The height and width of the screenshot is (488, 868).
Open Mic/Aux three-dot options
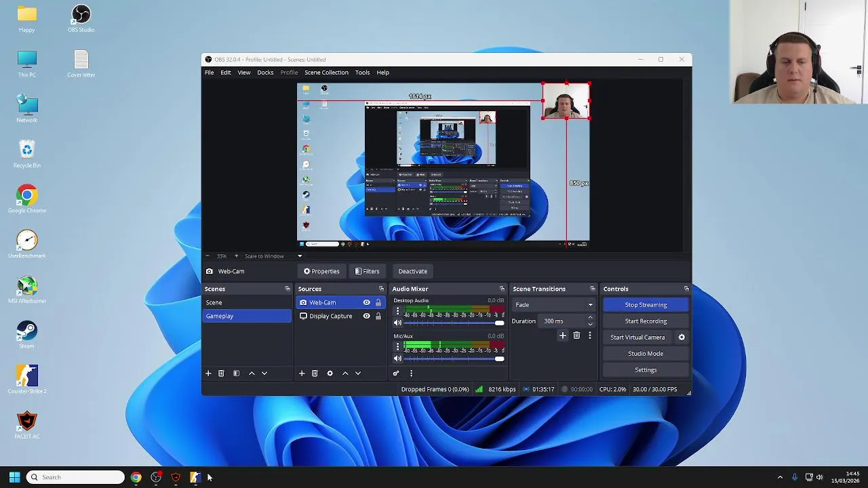[x=397, y=347]
